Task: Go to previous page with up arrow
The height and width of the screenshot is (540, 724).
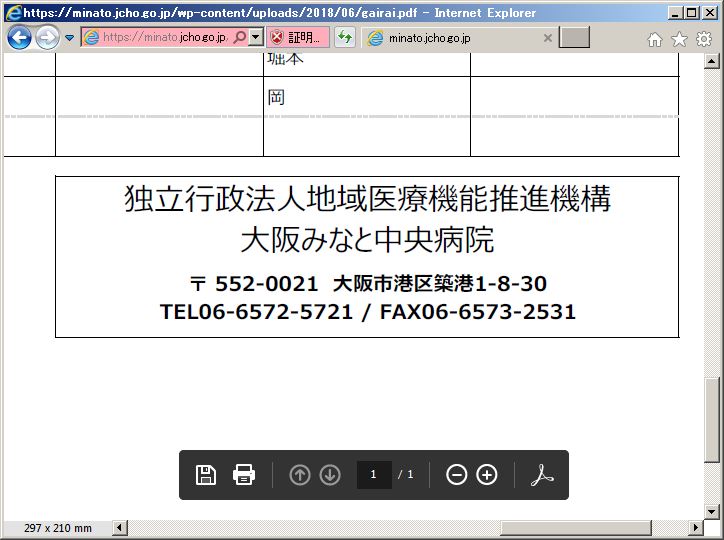Action: 300,475
